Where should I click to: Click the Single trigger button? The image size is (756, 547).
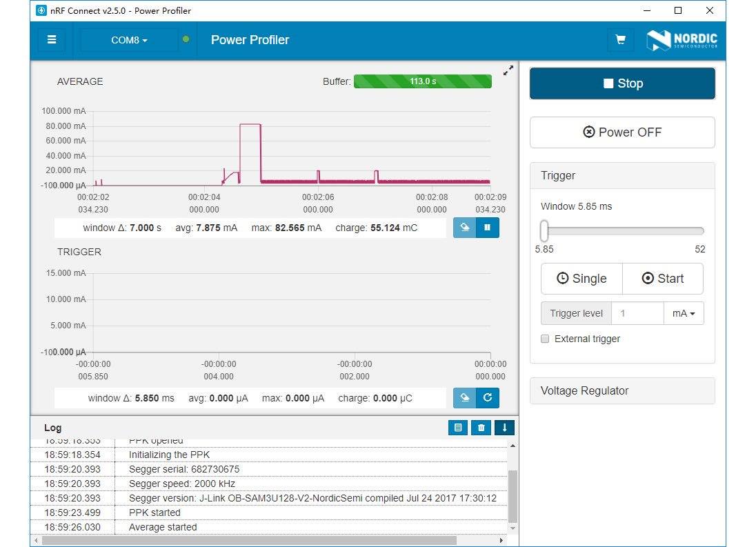point(581,279)
